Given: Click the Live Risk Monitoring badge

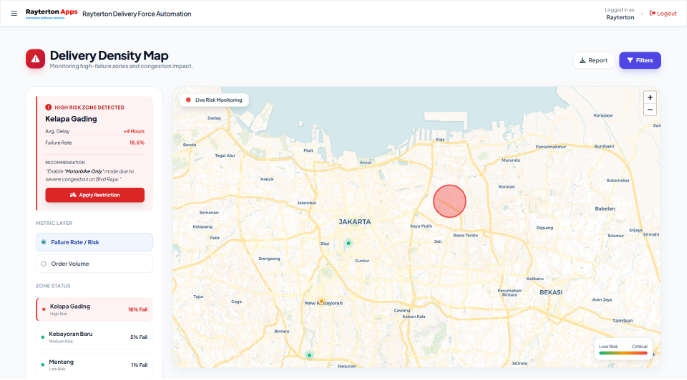Looking at the screenshot, I should tap(214, 100).
